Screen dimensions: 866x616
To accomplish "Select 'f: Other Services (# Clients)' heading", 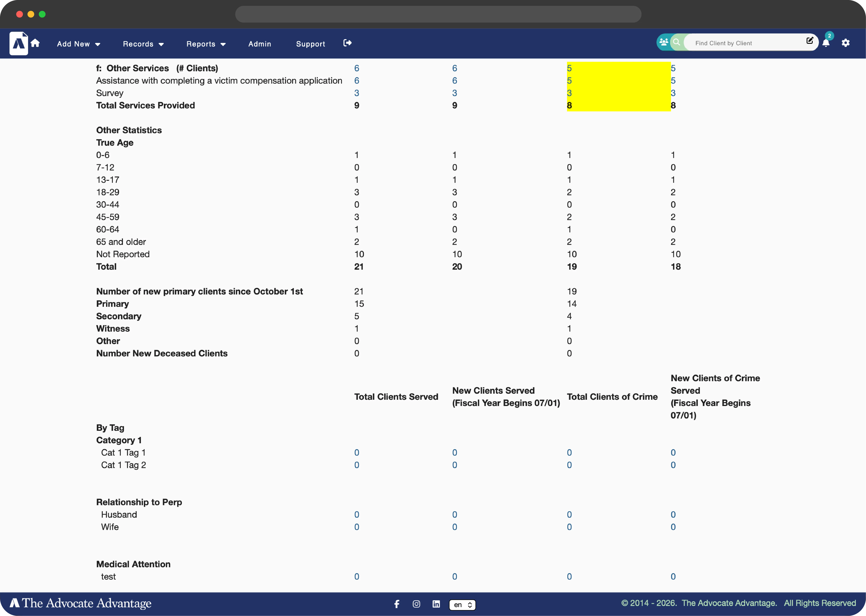I will 157,68.
